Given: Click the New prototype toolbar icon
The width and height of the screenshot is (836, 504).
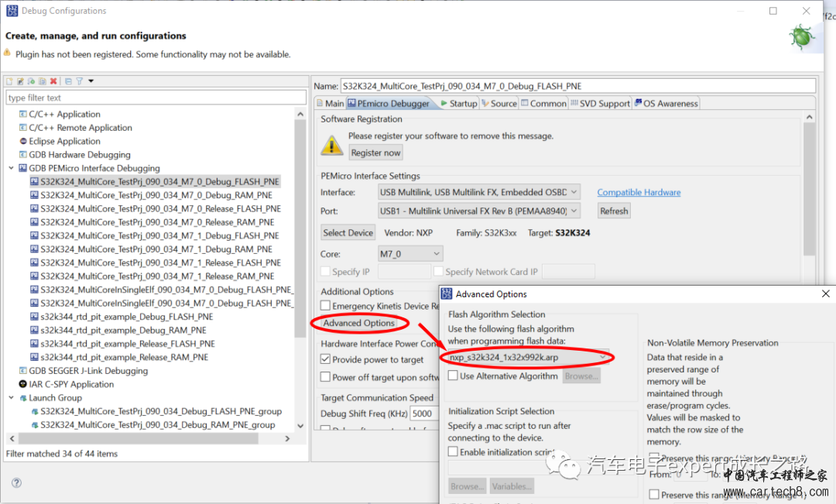Looking at the screenshot, I should pos(20,81).
